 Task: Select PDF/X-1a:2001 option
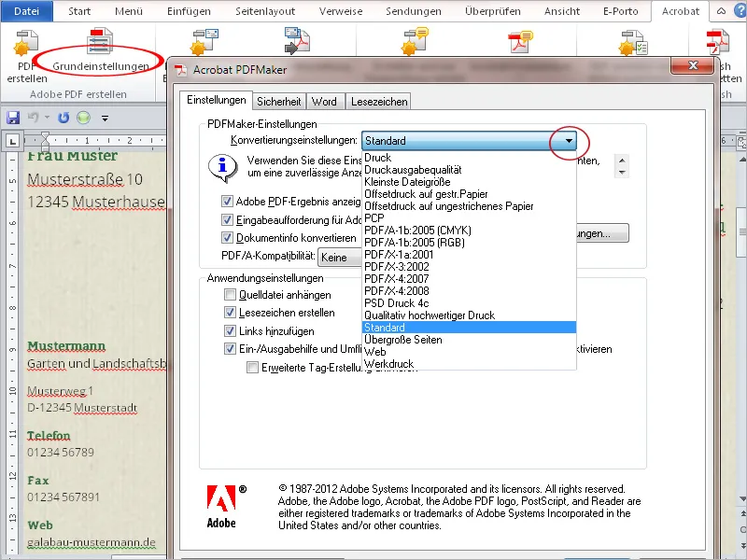pyautogui.click(x=469, y=254)
